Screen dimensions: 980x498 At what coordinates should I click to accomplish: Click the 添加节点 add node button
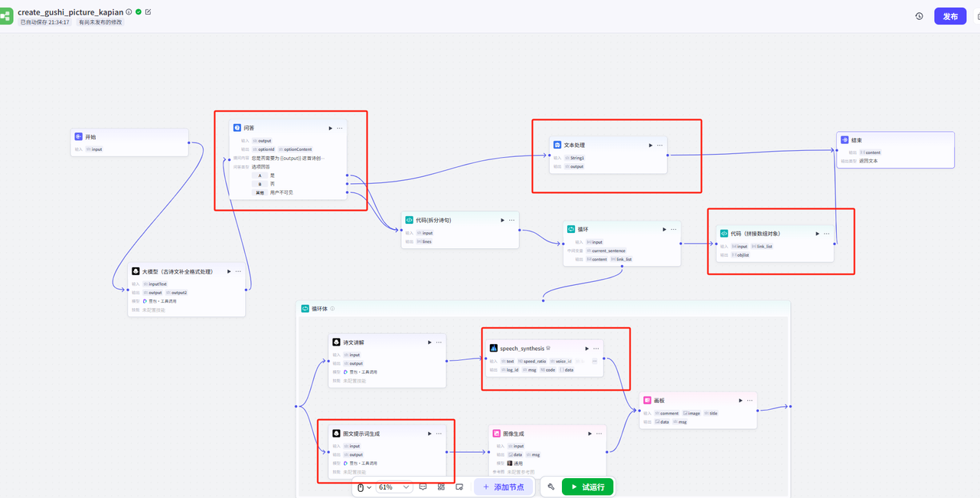point(504,487)
